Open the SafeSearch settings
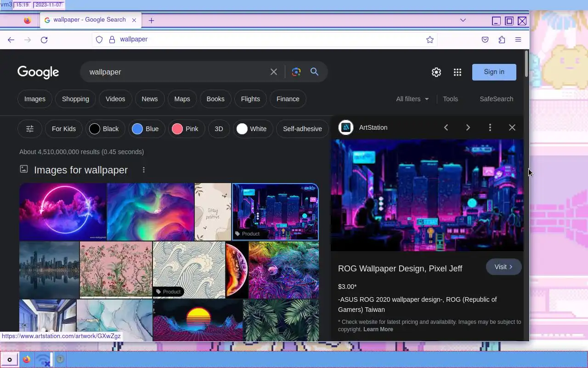 pyautogui.click(x=497, y=99)
